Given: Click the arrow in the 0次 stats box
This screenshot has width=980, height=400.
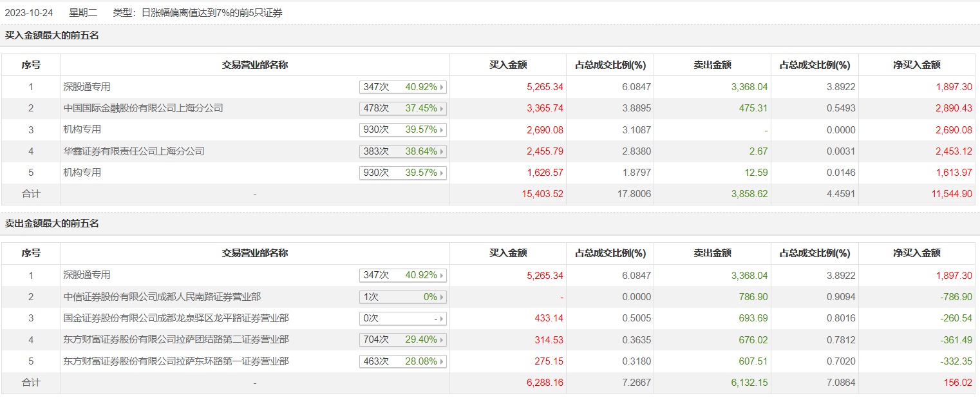Looking at the screenshot, I should [x=442, y=318].
